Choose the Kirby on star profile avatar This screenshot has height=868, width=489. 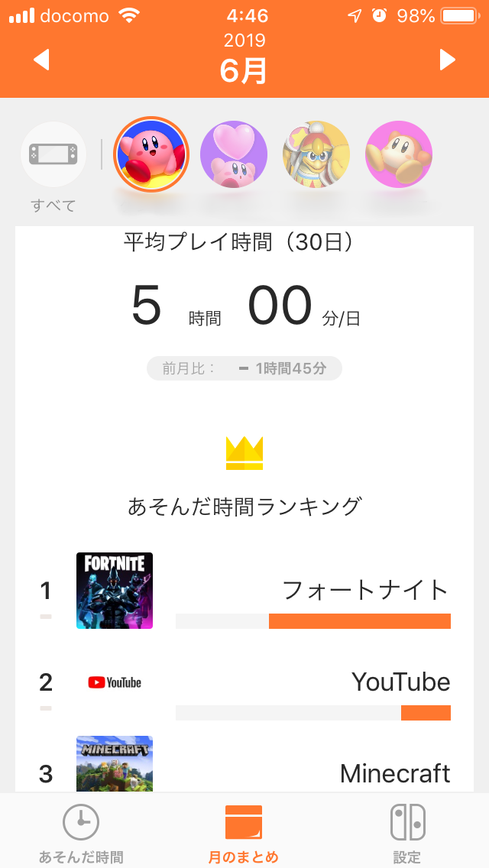click(151, 154)
